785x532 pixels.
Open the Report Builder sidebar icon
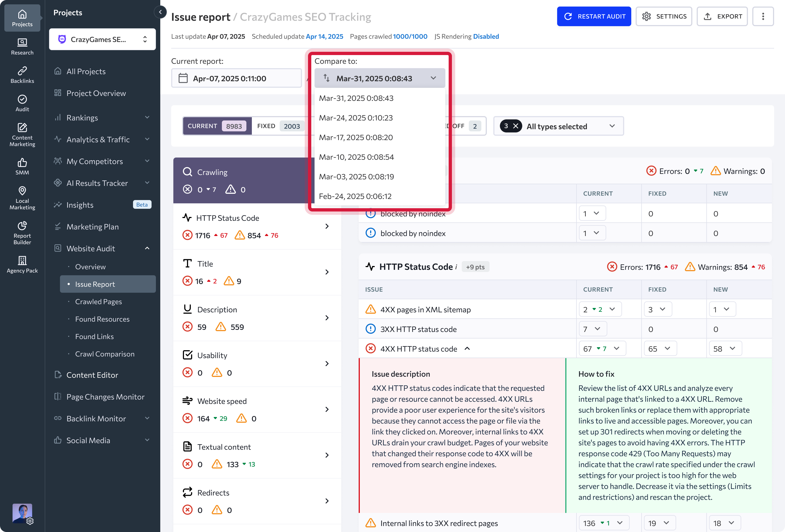click(x=22, y=232)
